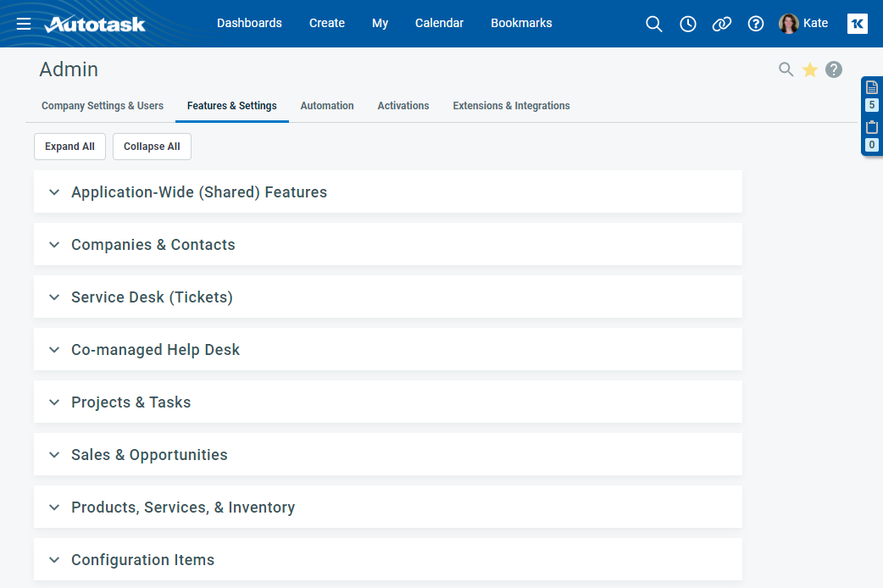The width and height of the screenshot is (883, 588).
Task: Open the clipboard icon in side panel
Action: (872, 127)
